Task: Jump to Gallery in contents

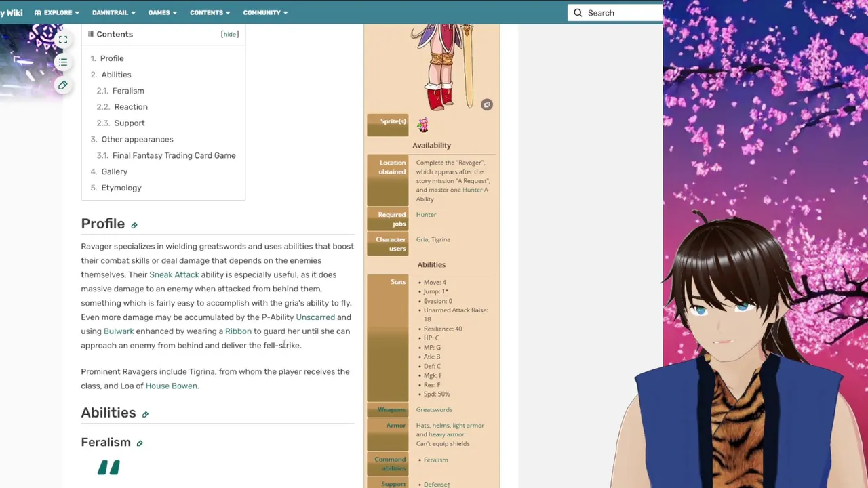Action: click(x=114, y=172)
